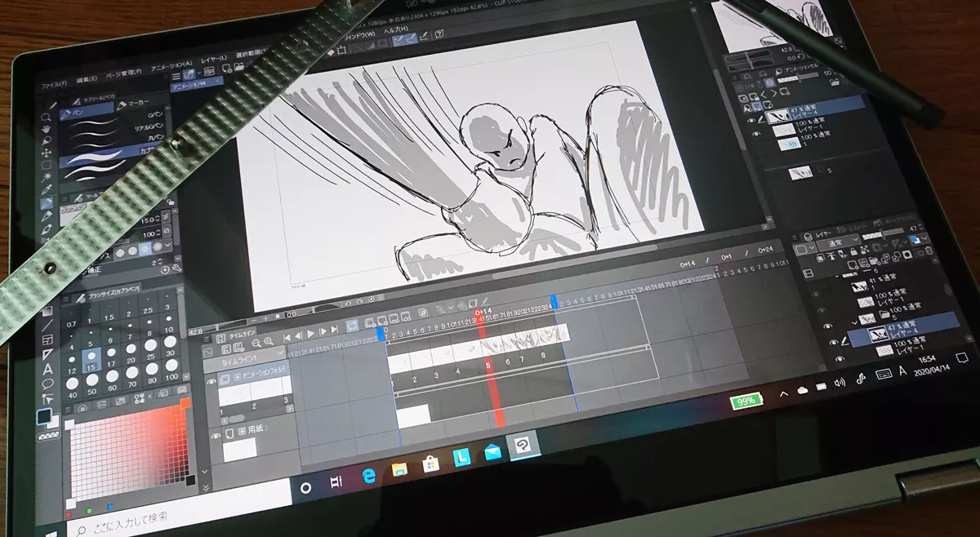This screenshot has height=537, width=980.
Task: Click red playhead at frame 0+14
Action: pyautogui.click(x=481, y=313)
